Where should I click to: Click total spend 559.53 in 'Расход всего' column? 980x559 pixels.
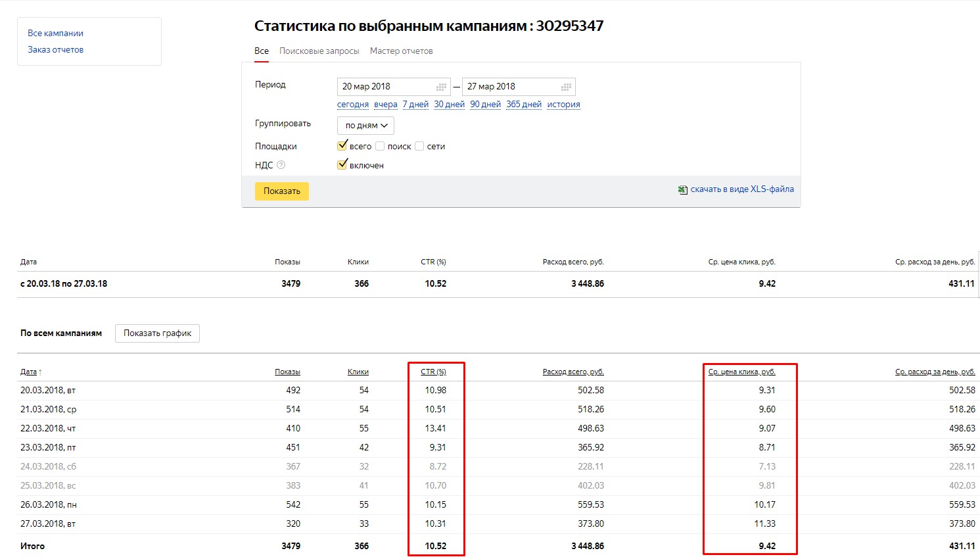point(591,505)
